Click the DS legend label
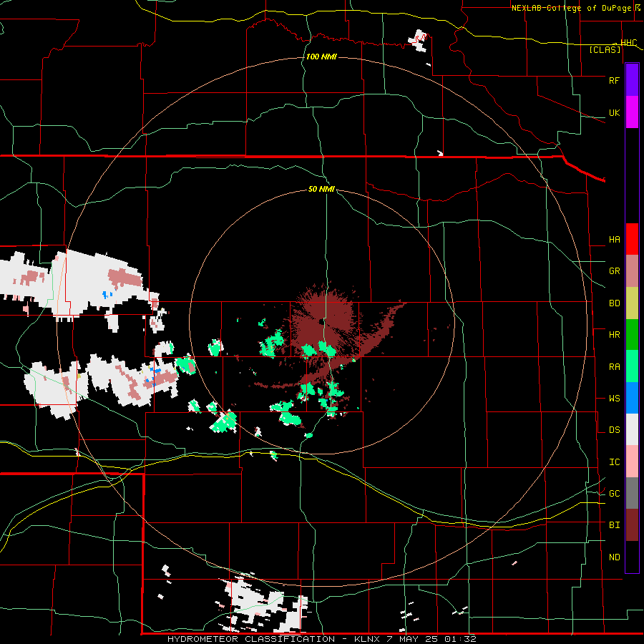 pyautogui.click(x=614, y=430)
